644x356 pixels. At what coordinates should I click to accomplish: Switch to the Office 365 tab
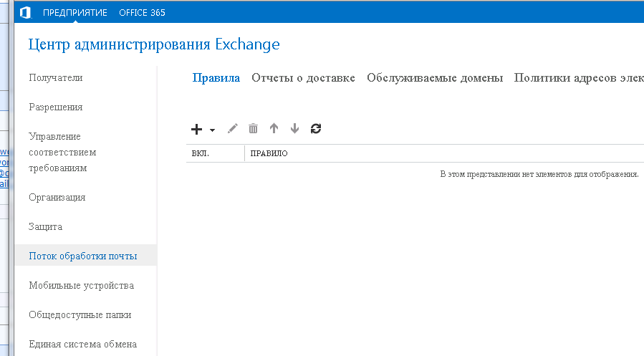click(x=142, y=12)
